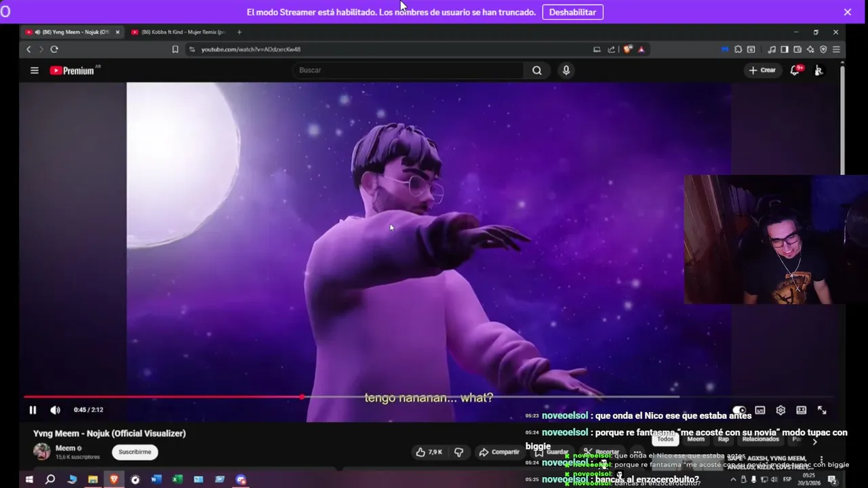Subscribe with Suscribirme button
This screenshot has width=868, height=488.
click(135, 452)
